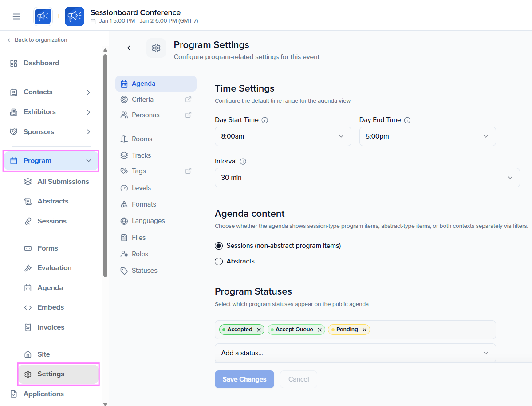
Task: Open Tags external link icon
Action: pyautogui.click(x=188, y=171)
